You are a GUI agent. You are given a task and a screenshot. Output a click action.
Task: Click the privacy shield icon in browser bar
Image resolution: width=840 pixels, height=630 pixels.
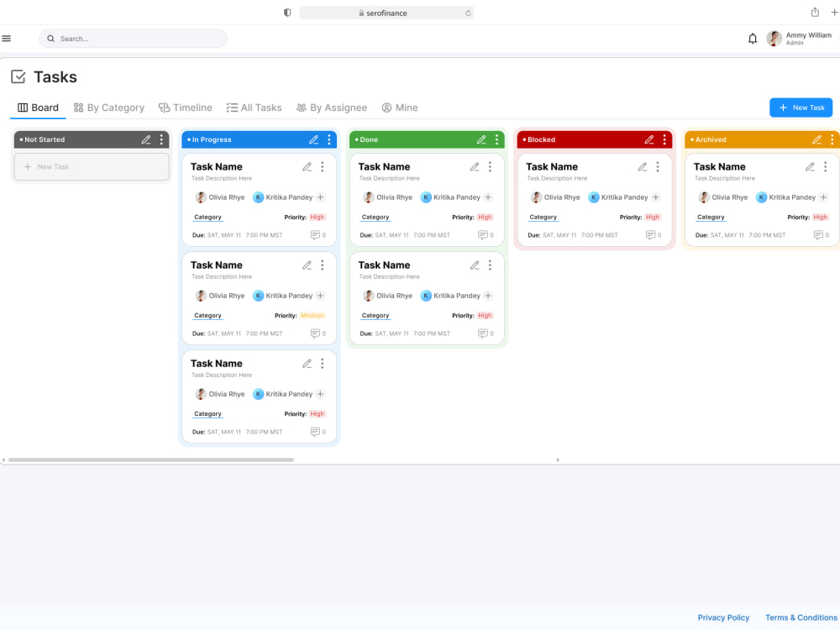pos(287,13)
